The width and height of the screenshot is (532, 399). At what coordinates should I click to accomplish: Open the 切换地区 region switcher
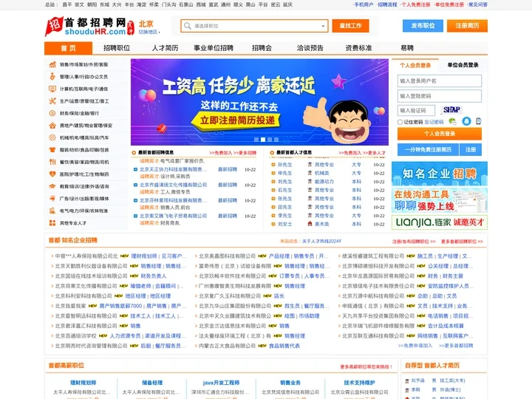pyautogui.click(x=149, y=32)
